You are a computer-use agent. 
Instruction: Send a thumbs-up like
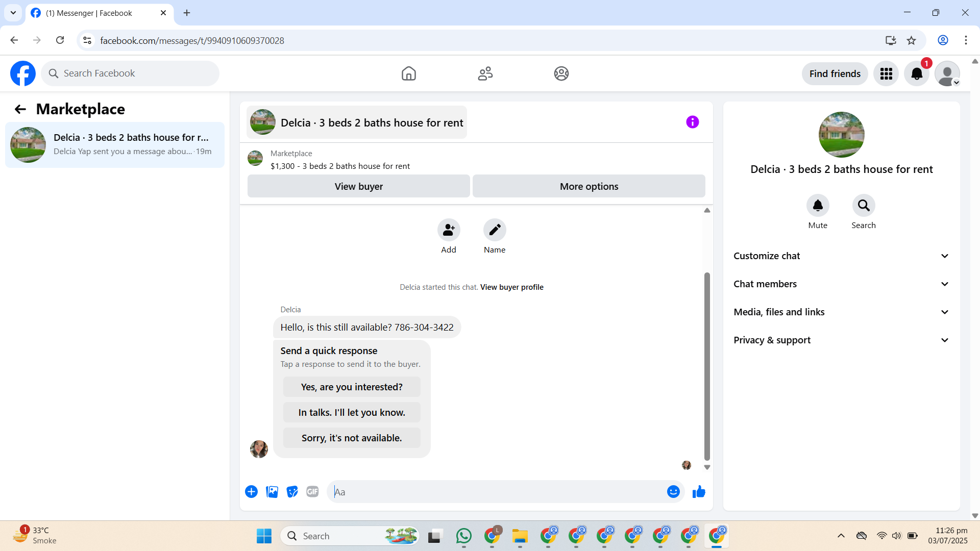[x=699, y=492]
